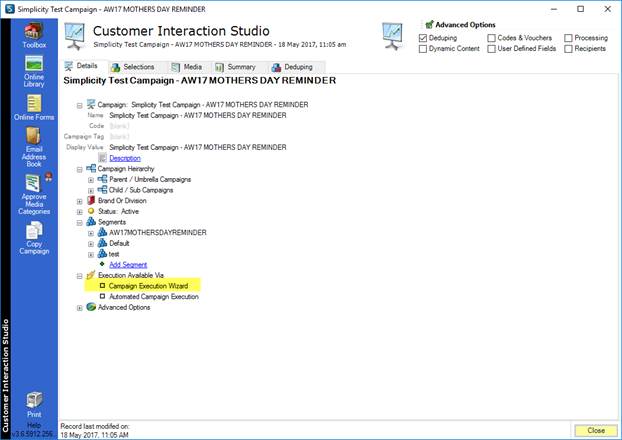Expand the Default segment node
The width and height of the screenshot is (622, 440).
(x=91, y=244)
